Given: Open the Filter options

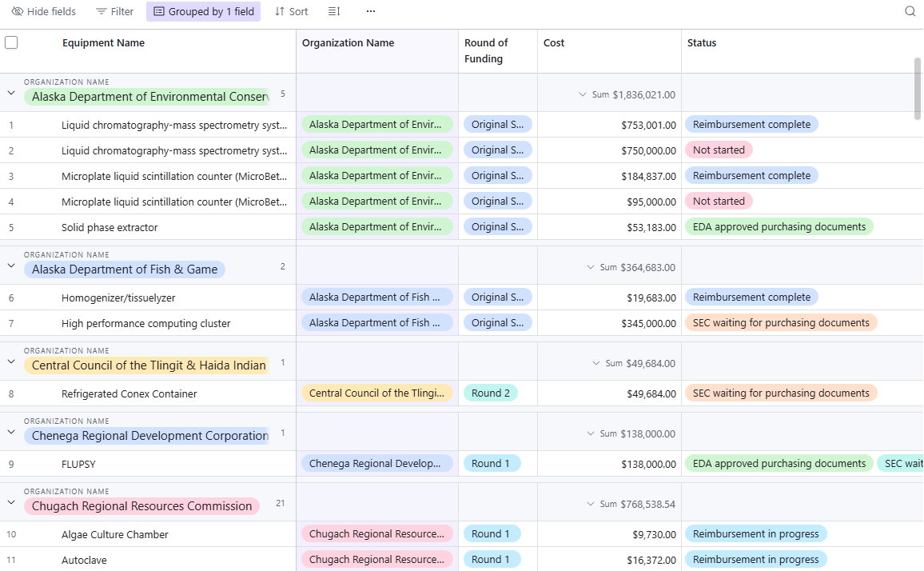Looking at the screenshot, I should click(114, 12).
